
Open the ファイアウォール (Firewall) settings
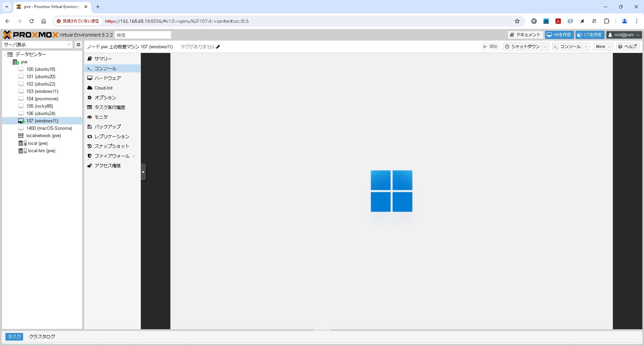pyautogui.click(x=111, y=156)
